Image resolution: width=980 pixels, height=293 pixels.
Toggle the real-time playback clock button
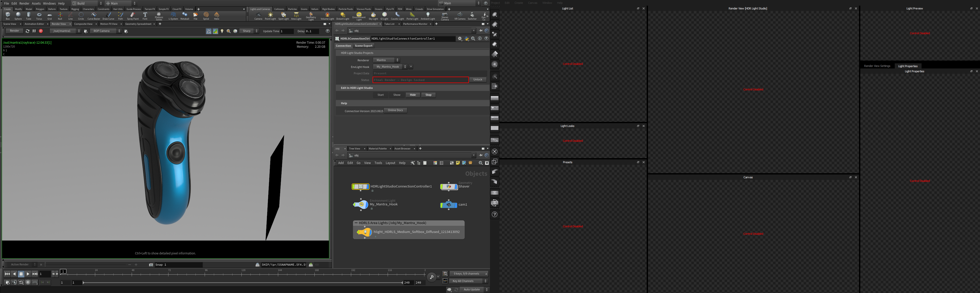(x=28, y=282)
